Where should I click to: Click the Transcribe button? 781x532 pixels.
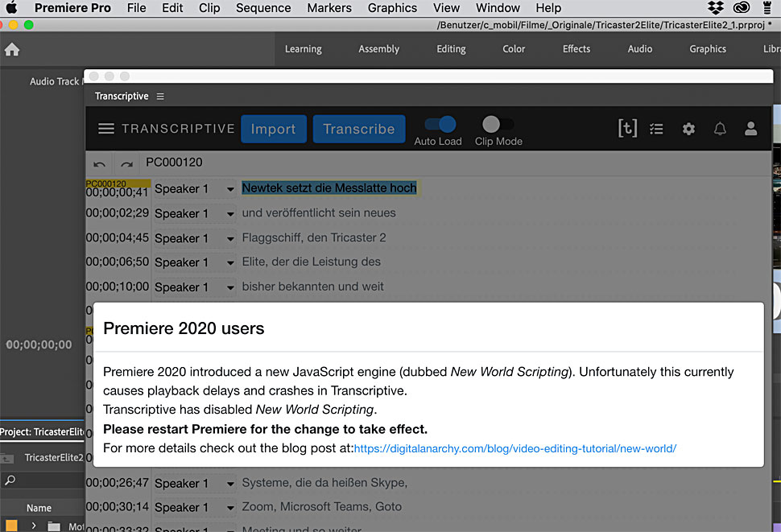[358, 129]
